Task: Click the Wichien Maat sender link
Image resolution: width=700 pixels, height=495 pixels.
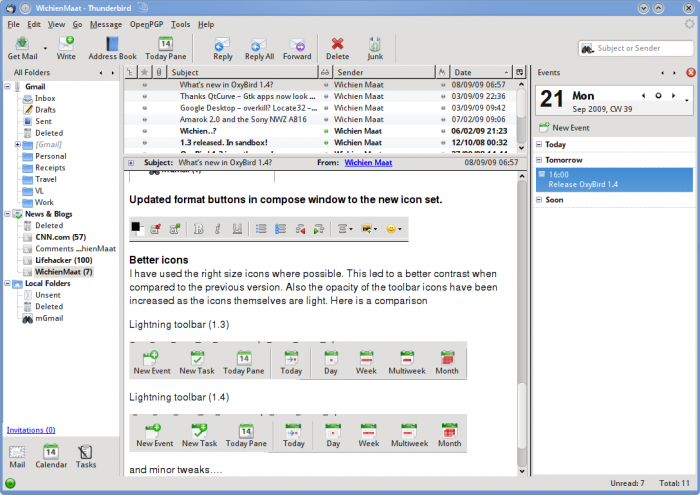Action: click(368, 162)
